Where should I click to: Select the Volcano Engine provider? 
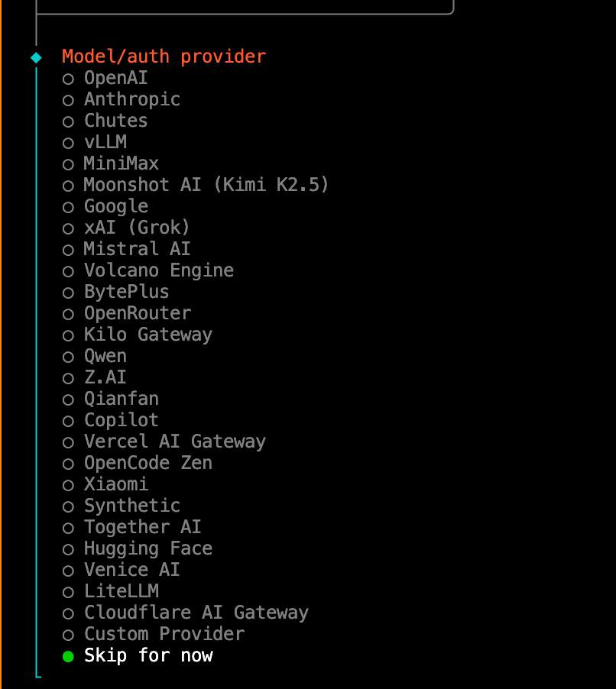coord(158,270)
